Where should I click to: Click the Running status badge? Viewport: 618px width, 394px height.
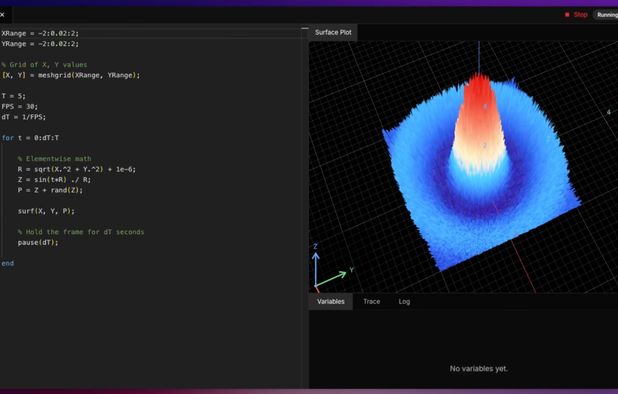[x=606, y=15]
